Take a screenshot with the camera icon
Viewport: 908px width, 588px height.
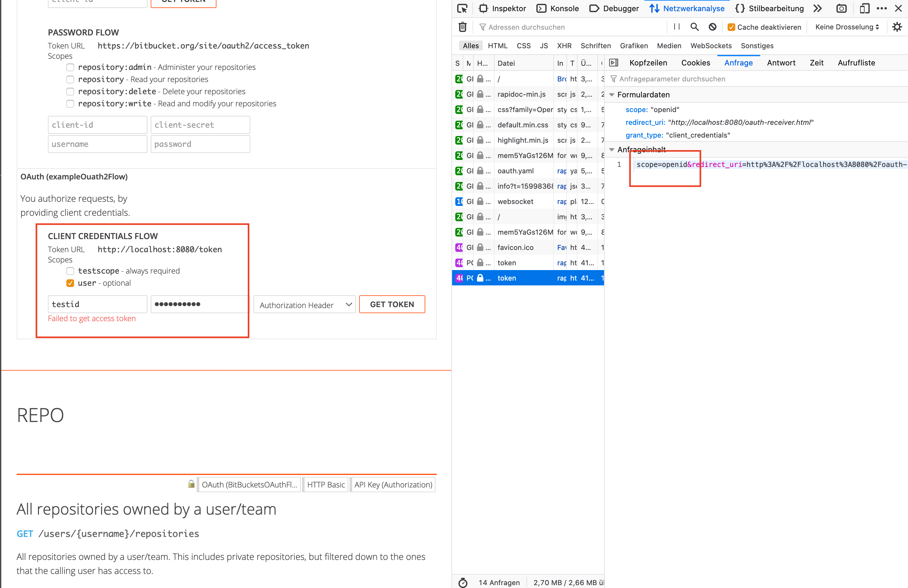click(842, 8)
